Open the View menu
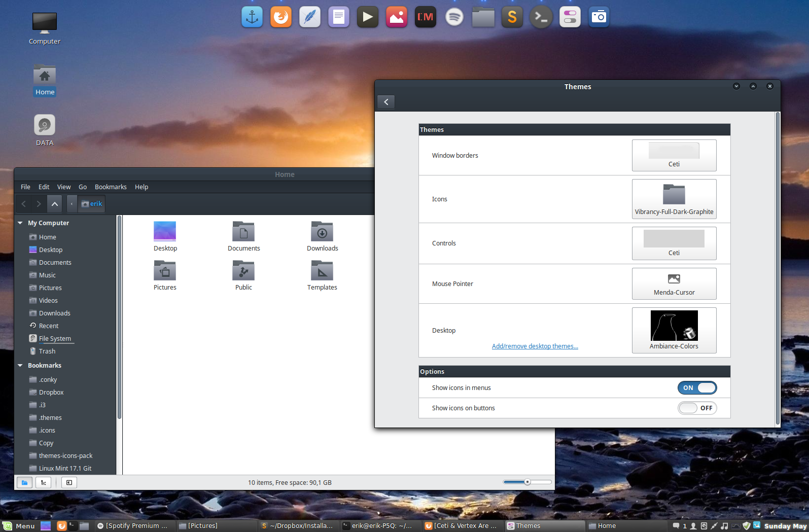This screenshot has width=809, height=532. click(64, 187)
